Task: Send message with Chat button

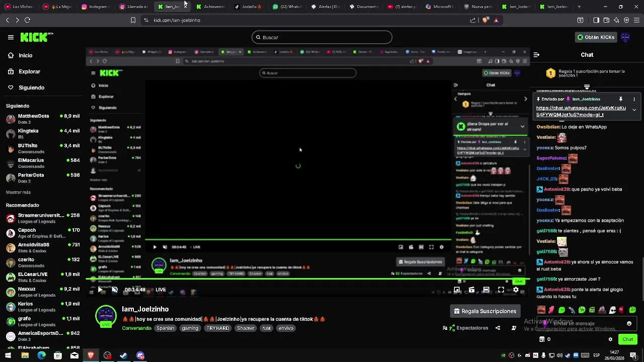Action: (627, 339)
